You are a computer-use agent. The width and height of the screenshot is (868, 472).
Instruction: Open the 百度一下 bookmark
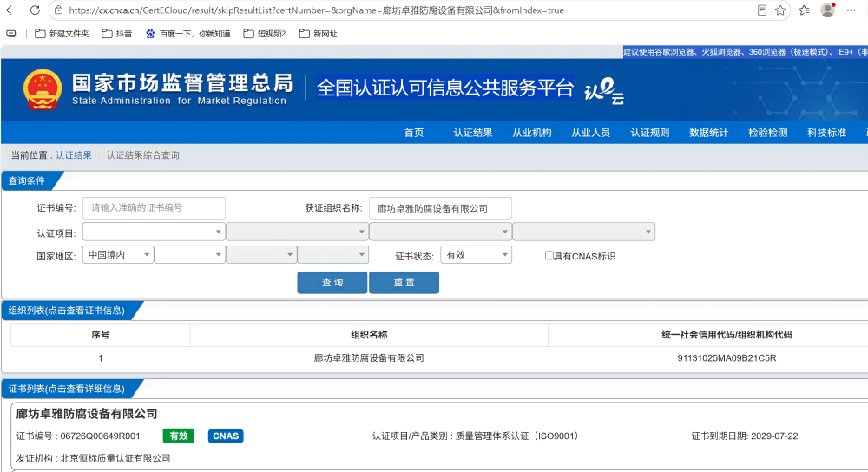[188, 34]
